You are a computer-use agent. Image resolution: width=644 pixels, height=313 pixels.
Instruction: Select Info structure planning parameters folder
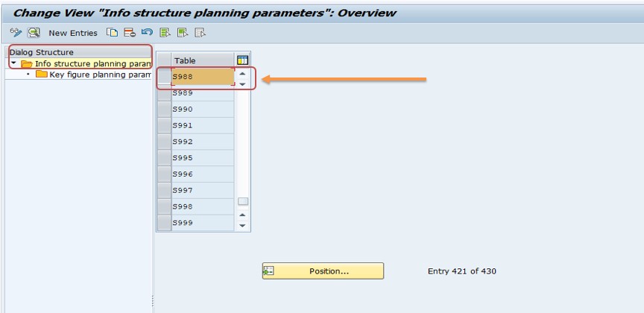click(27, 63)
